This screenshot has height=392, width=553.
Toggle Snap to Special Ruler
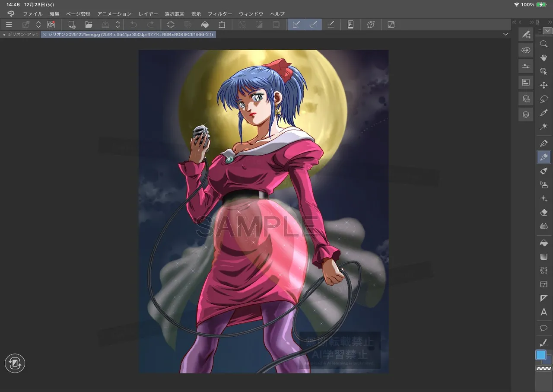pos(313,25)
